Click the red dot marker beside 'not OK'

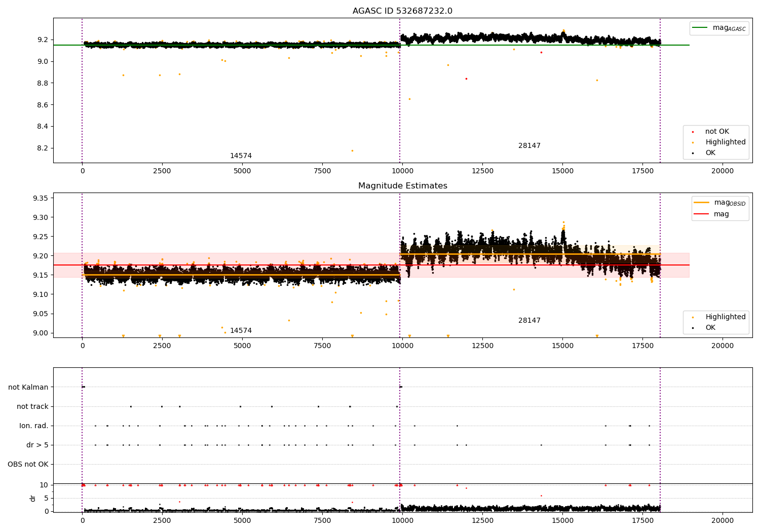click(693, 132)
